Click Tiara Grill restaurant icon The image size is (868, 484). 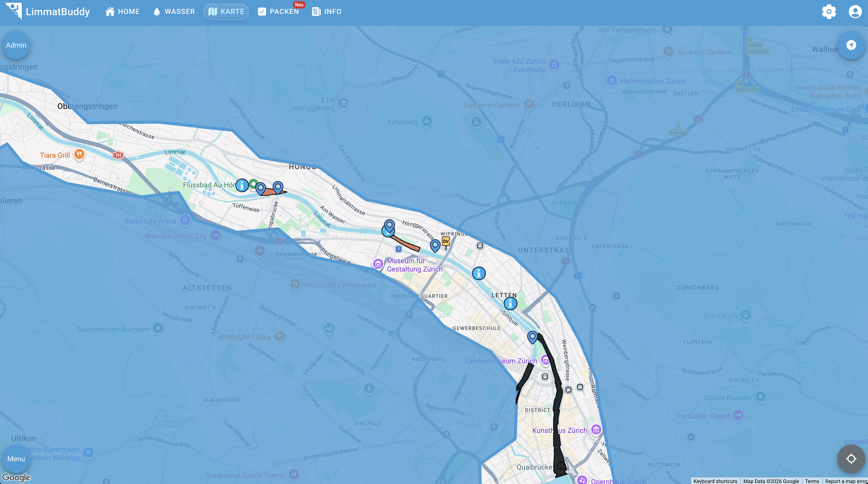click(79, 155)
